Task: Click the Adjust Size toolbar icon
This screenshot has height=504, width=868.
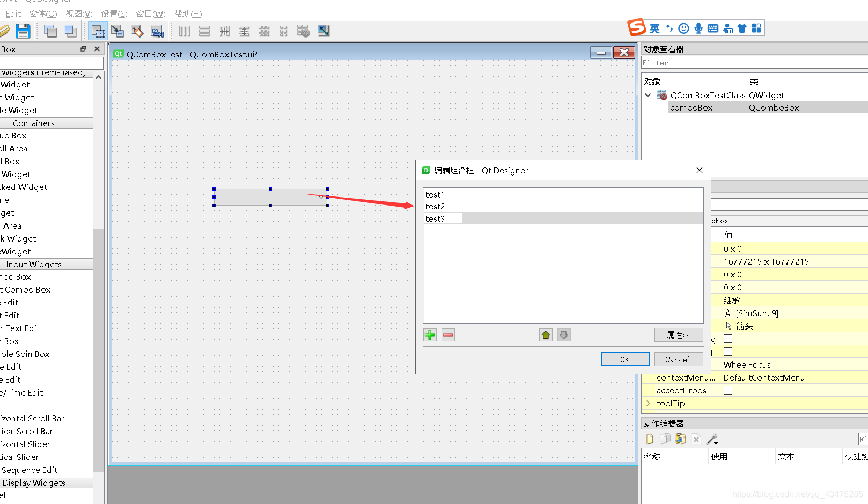Action: pyautogui.click(x=323, y=31)
